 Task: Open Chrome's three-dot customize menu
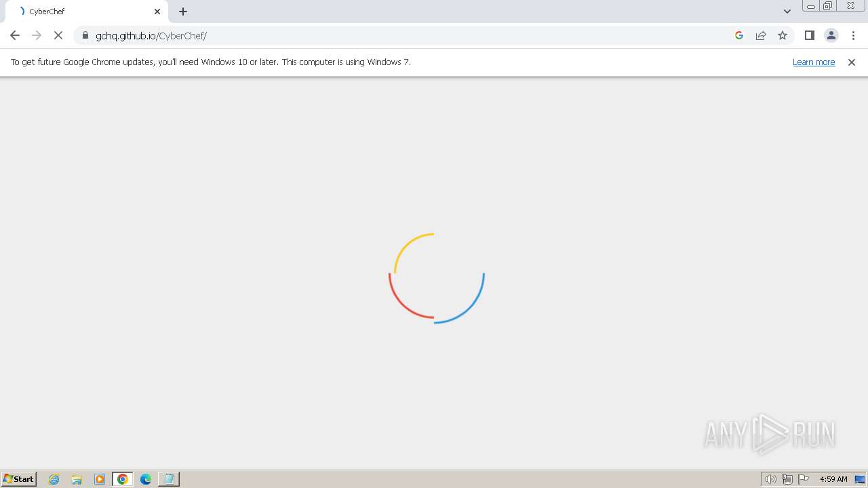coord(853,35)
